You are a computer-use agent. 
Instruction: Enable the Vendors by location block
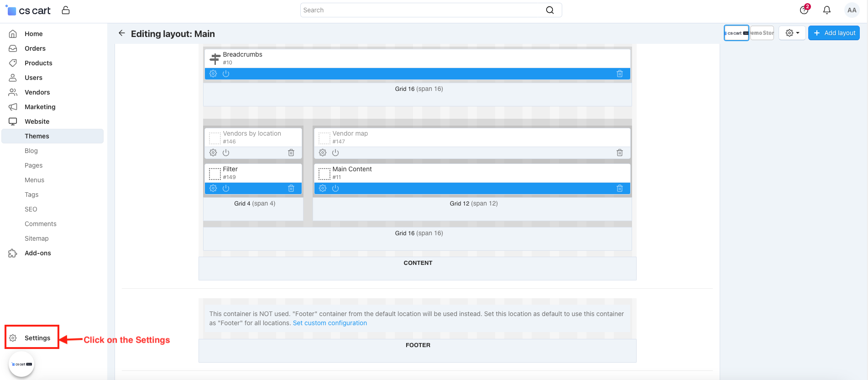(x=226, y=153)
